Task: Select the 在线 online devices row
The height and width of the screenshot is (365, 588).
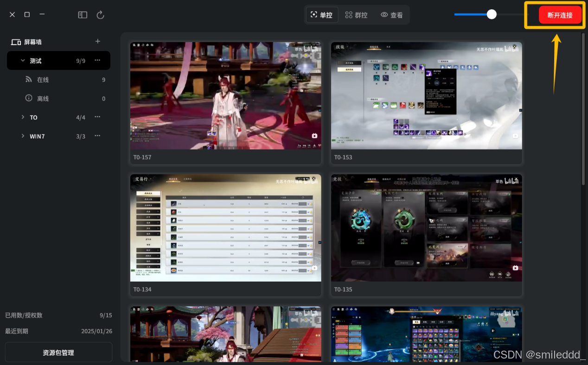Action: click(x=58, y=80)
